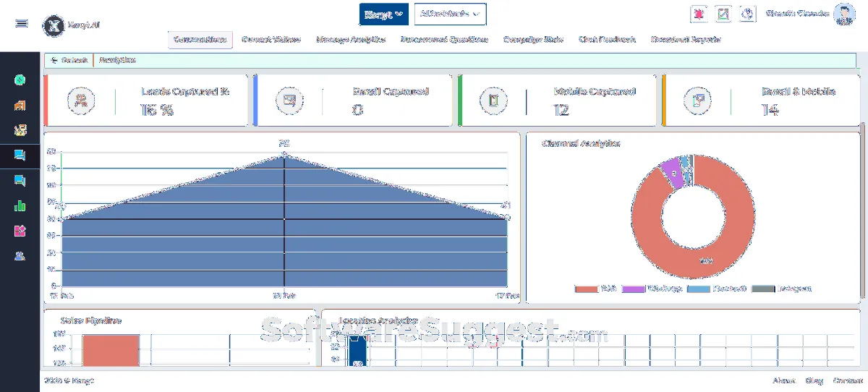Switch to the Message Analytics tab
The height and width of the screenshot is (392, 868).
(351, 40)
